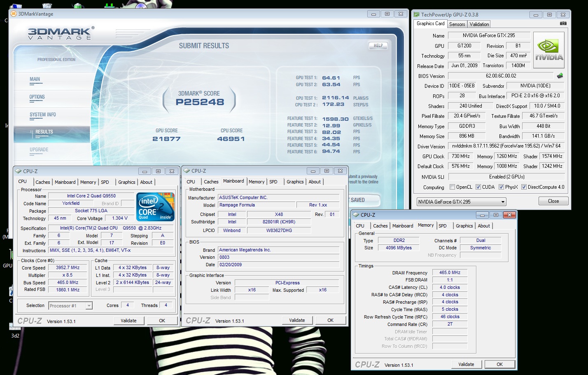This screenshot has height=375, width=588.
Task: Click the GPU-Z screenshot camera icon
Action: click(x=563, y=23)
